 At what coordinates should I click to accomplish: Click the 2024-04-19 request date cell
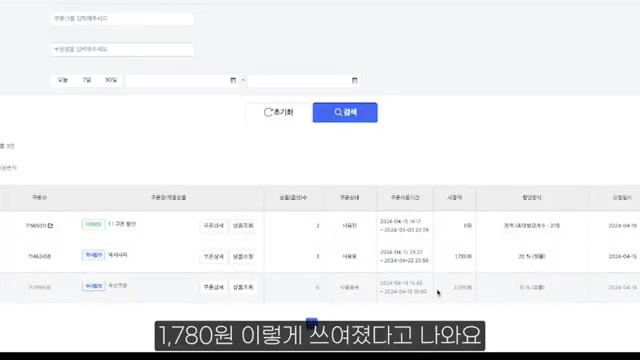(x=622, y=226)
